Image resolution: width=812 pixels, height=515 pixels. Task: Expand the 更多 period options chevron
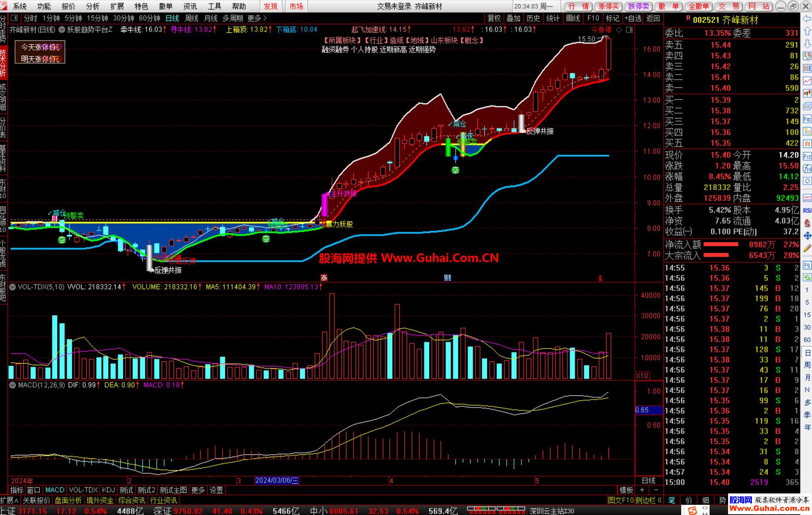(x=265, y=18)
